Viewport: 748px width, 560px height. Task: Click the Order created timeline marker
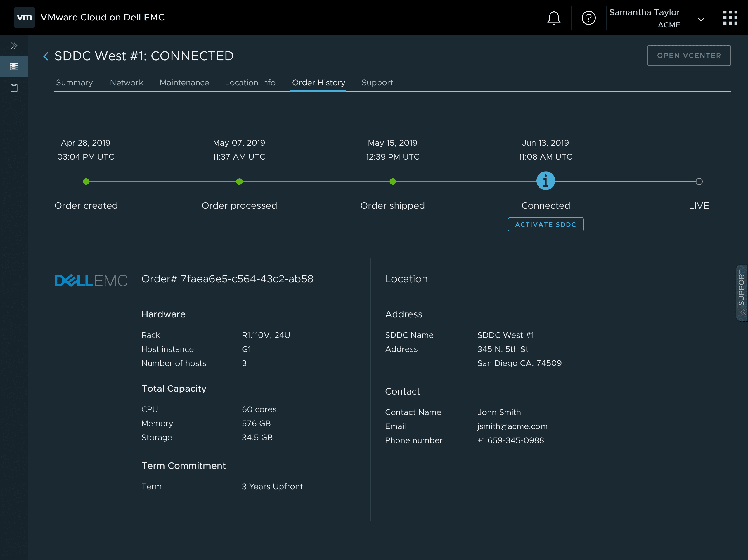pos(86,182)
